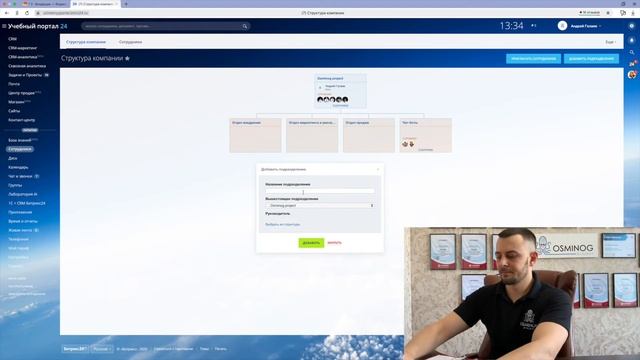640x360 pixels.
Task: Switch to Структура компании tab
Action: (x=86, y=42)
